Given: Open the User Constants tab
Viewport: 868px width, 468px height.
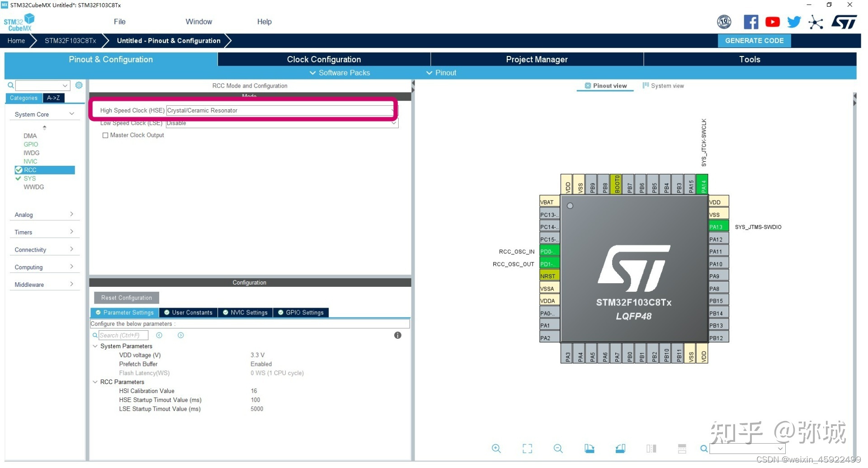Looking at the screenshot, I should pyautogui.click(x=188, y=313).
